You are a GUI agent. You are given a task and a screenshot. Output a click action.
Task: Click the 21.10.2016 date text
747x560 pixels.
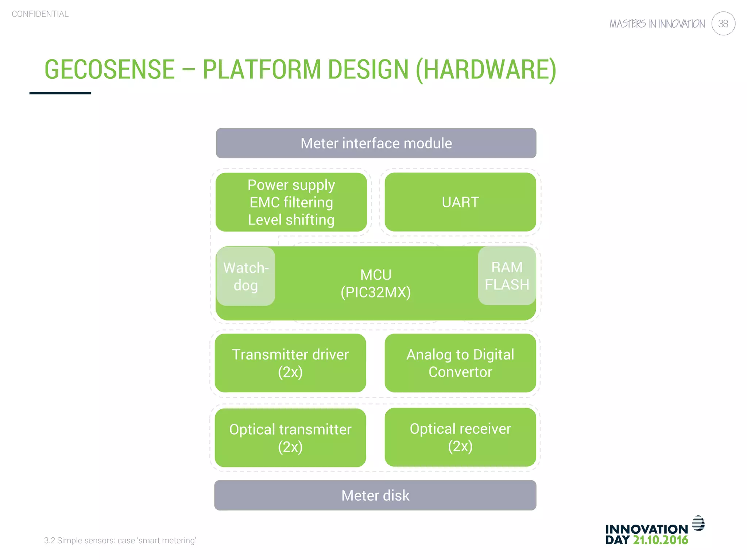660,540
